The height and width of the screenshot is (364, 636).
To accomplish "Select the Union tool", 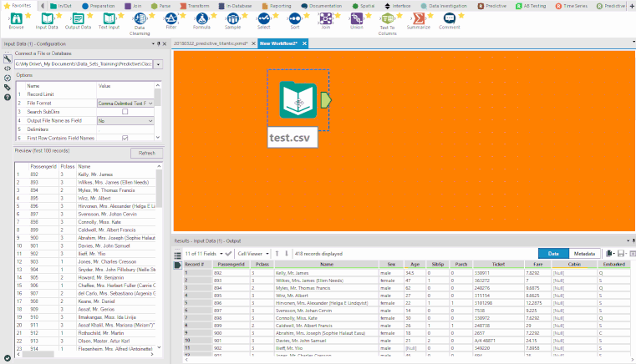I will coord(356,18).
